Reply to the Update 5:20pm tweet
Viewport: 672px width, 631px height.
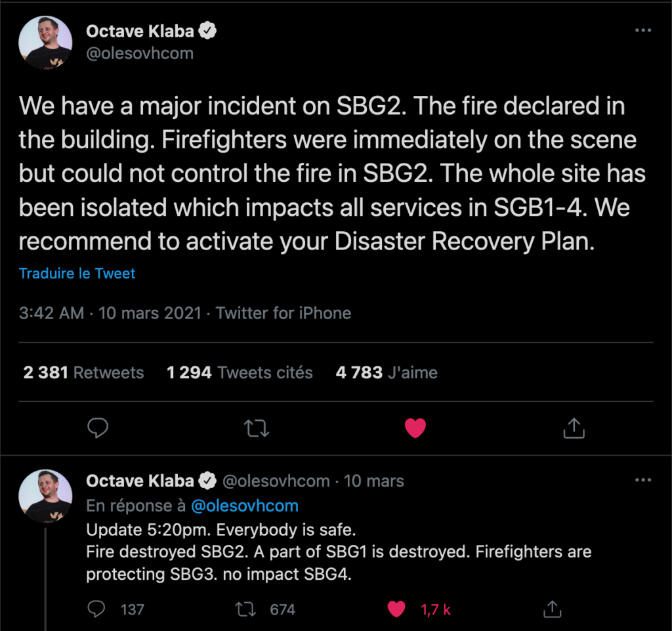[97, 609]
